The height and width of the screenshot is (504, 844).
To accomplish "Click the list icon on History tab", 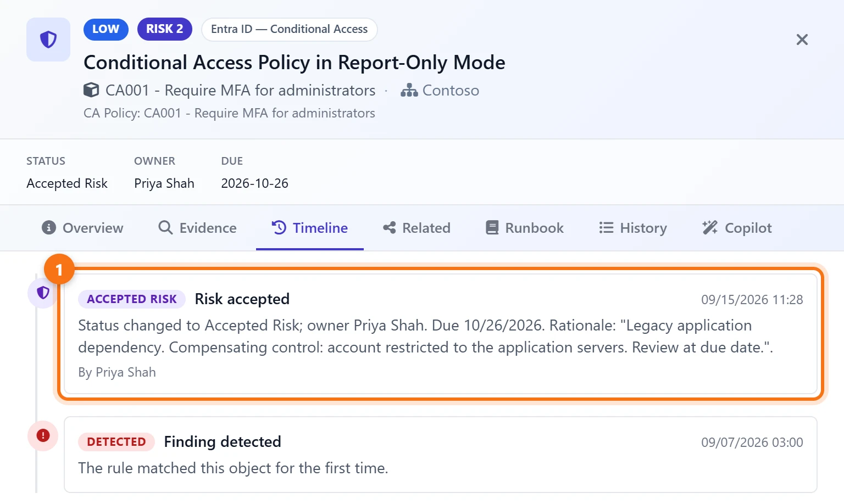I will click(606, 227).
